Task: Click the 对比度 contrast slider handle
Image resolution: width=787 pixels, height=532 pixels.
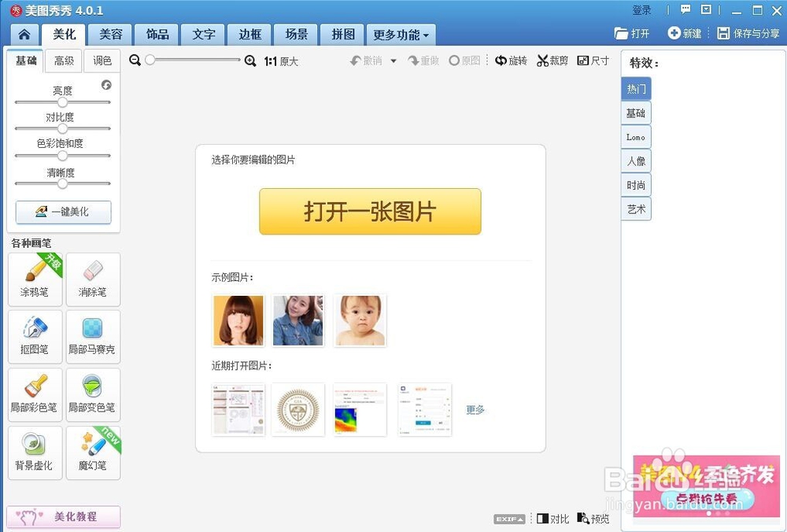Action: coord(62,128)
